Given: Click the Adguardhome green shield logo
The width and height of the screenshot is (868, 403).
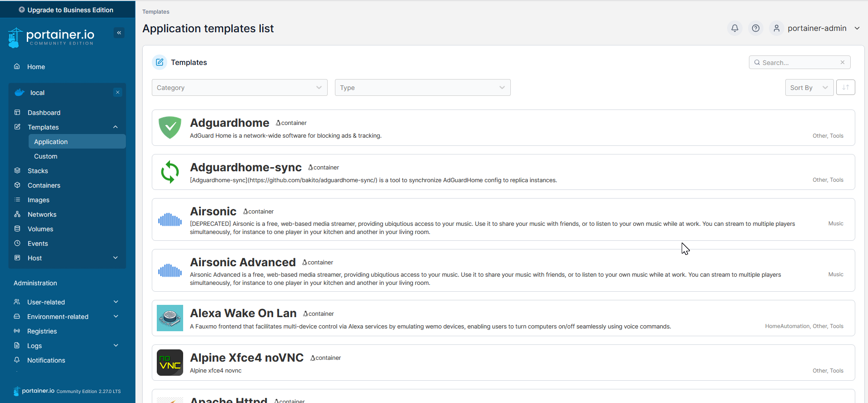Looking at the screenshot, I should pos(170,128).
